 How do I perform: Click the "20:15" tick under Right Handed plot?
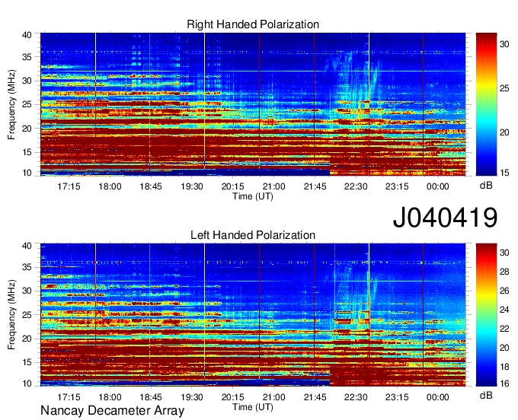click(232, 186)
